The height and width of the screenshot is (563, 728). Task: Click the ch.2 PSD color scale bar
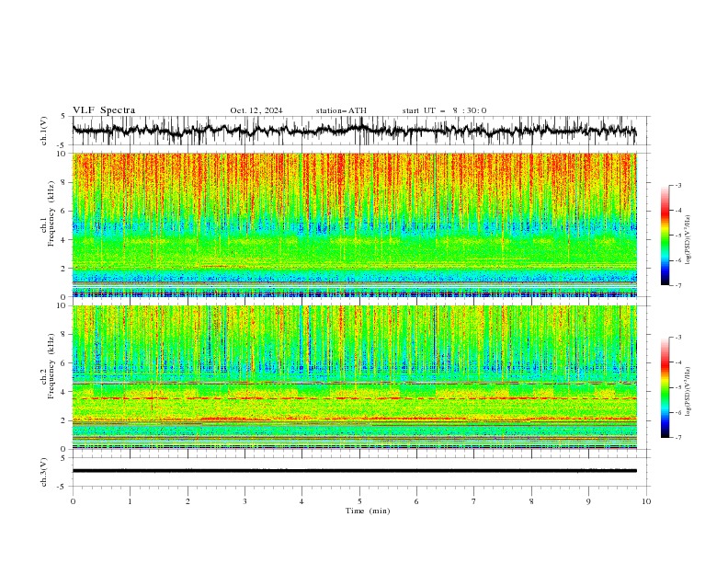pyautogui.click(x=665, y=387)
